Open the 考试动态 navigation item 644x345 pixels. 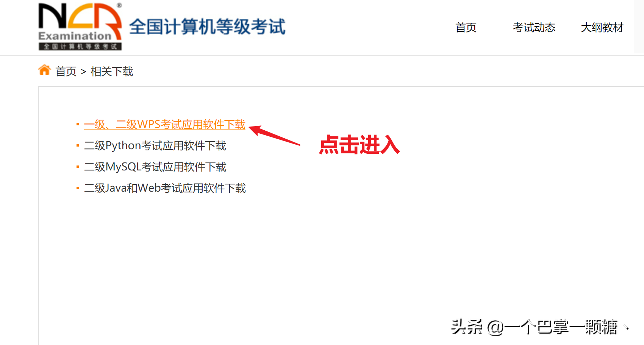click(534, 27)
